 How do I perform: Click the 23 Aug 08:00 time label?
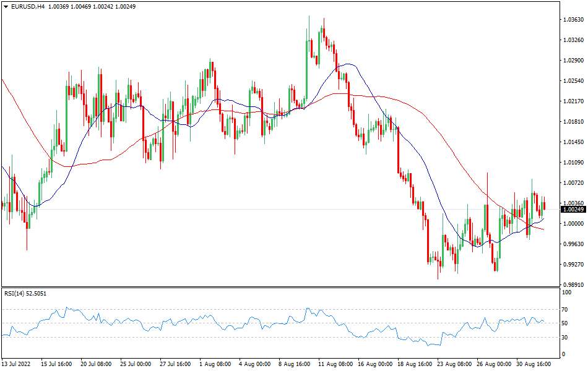[x=454, y=364]
